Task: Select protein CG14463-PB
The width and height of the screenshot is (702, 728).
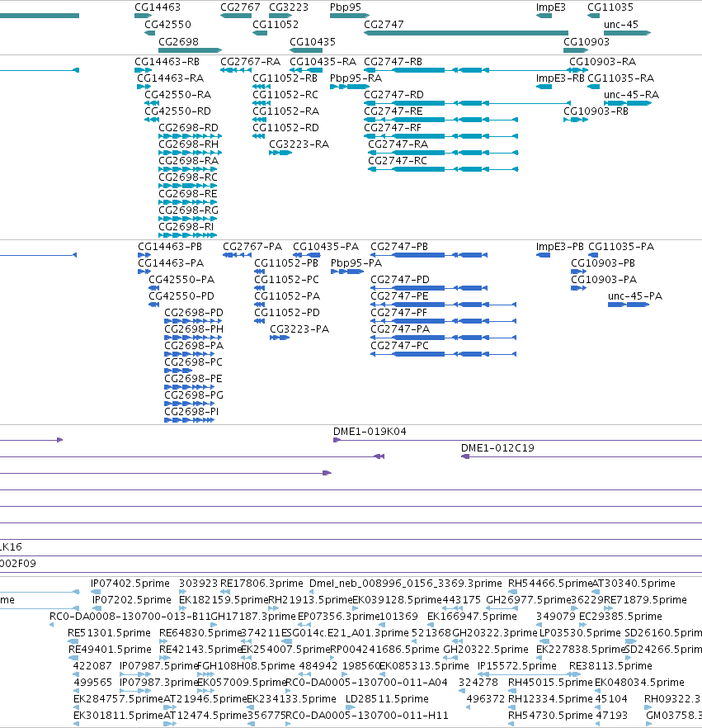Action: [169, 247]
